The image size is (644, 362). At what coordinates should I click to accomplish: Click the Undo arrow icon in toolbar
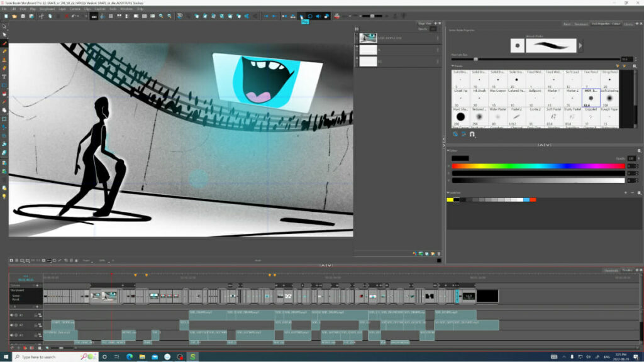(74, 16)
